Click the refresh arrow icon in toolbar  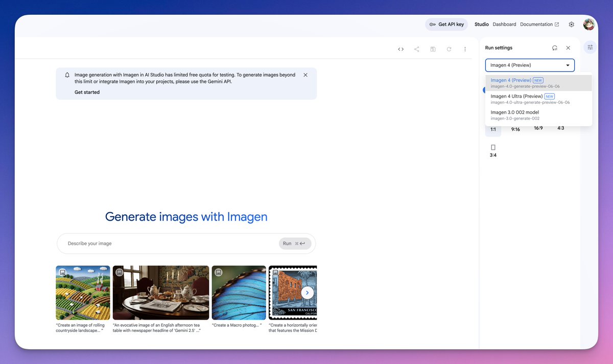[449, 49]
